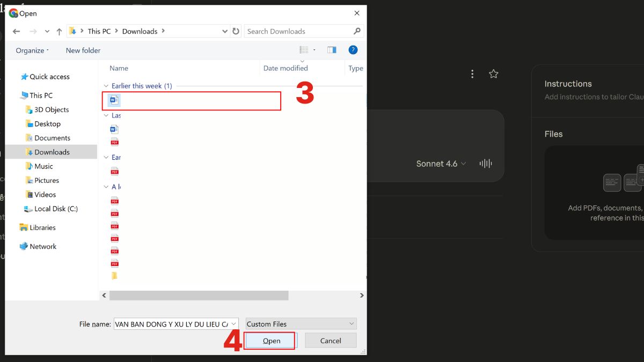This screenshot has width=644, height=362.
Task: Star the project in Claude
Action: pos(494,74)
